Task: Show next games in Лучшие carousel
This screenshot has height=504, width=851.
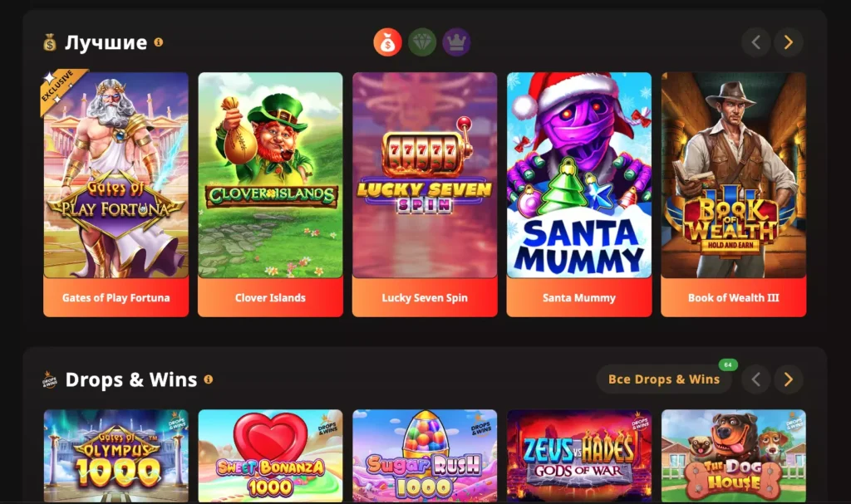Action: pos(789,42)
